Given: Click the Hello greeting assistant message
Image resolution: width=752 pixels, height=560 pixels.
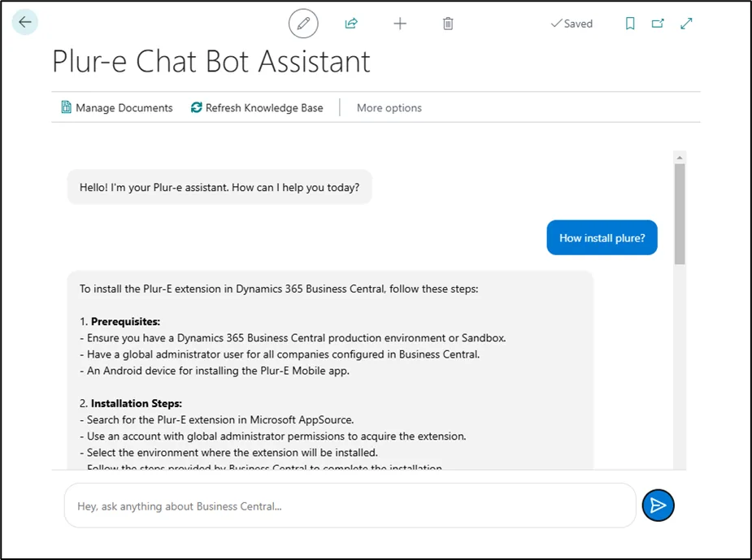Looking at the screenshot, I should point(220,188).
